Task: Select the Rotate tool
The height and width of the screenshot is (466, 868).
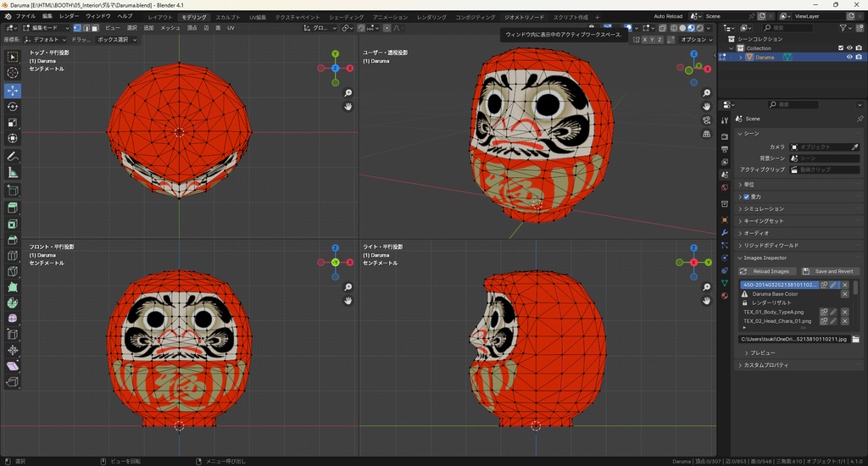Action: 13,107
